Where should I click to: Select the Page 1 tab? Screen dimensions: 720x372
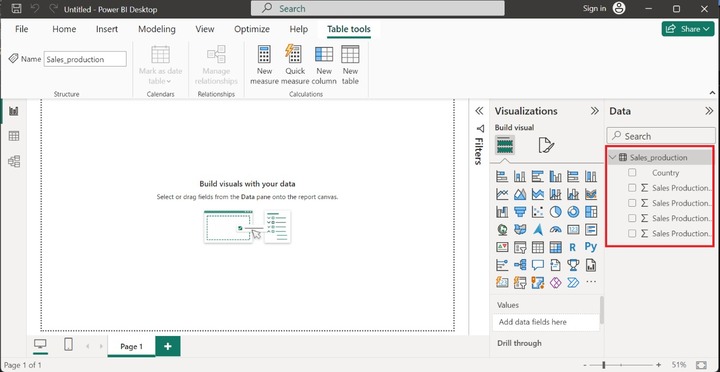pyautogui.click(x=131, y=346)
